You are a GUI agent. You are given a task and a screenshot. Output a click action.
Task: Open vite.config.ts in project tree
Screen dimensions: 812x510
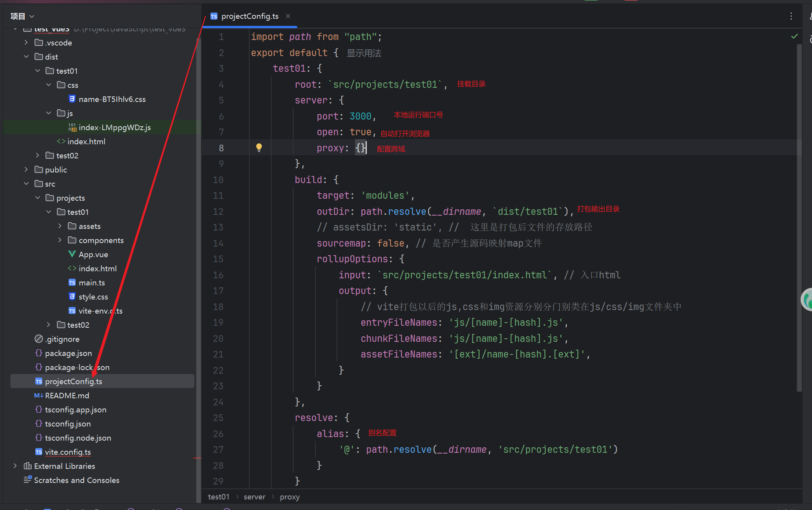pyautogui.click(x=67, y=452)
